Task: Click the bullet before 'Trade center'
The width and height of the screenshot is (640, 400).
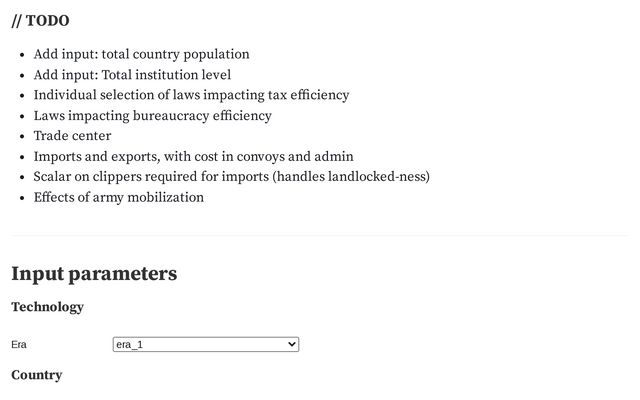Action: click(x=23, y=137)
